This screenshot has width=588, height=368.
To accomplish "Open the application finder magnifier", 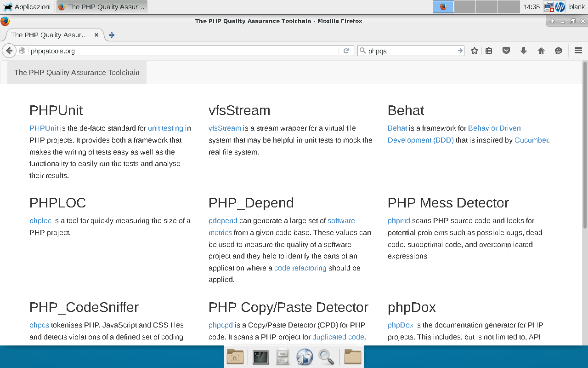I will (326, 357).
